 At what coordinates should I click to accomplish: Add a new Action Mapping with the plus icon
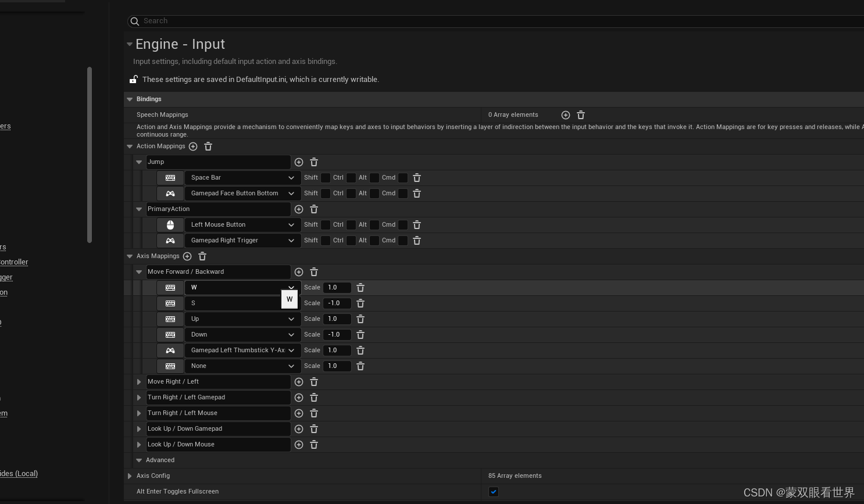pos(193,146)
